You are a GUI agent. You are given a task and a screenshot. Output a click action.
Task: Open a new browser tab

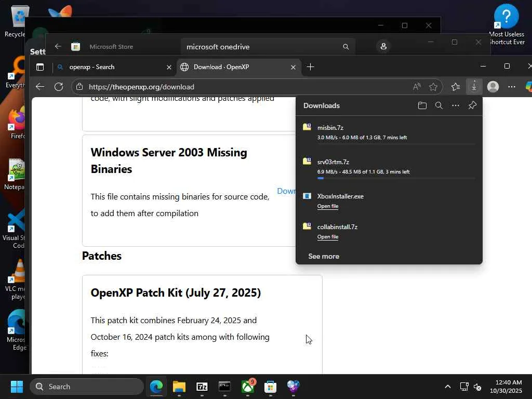pos(310,67)
